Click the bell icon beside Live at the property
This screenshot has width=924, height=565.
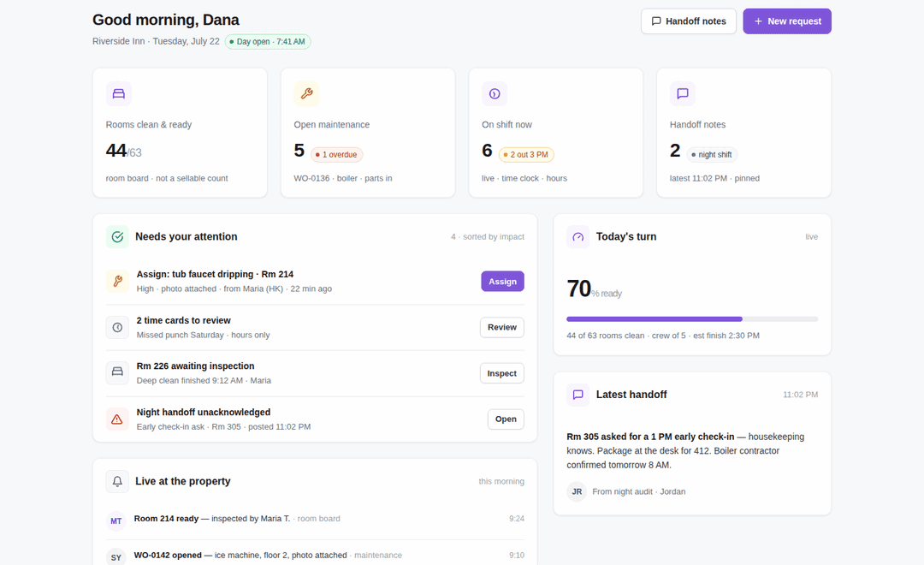[x=117, y=481]
